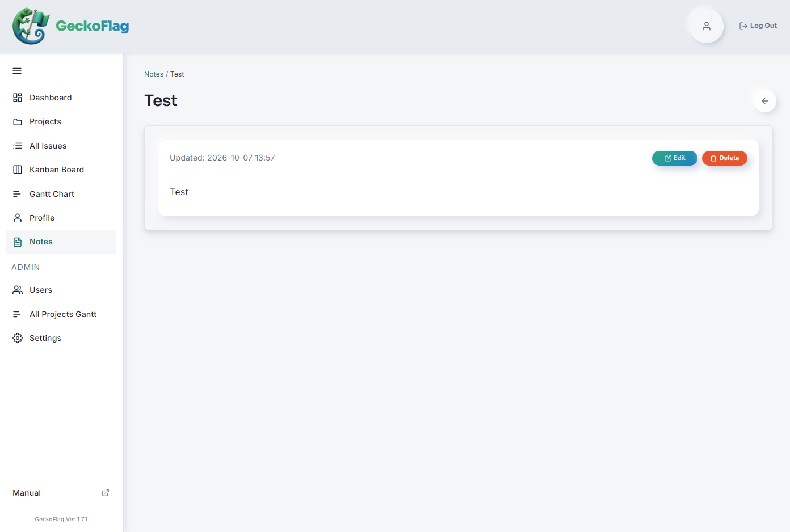The width and height of the screenshot is (790, 532).
Task: Click the user avatar button
Action: tap(707, 26)
